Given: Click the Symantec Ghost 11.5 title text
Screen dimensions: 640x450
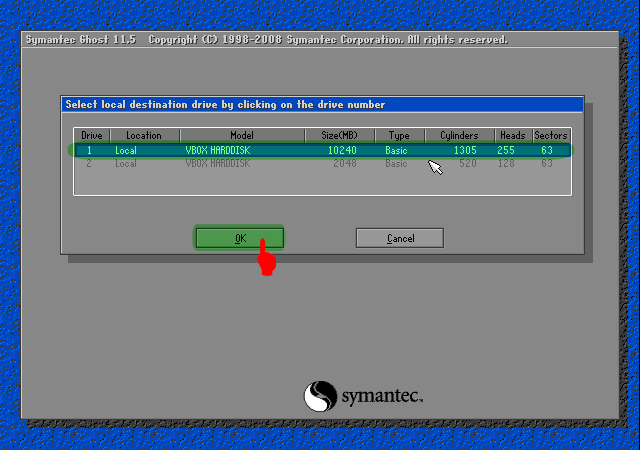Looking at the screenshot, I should pyautogui.click(x=81, y=40).
